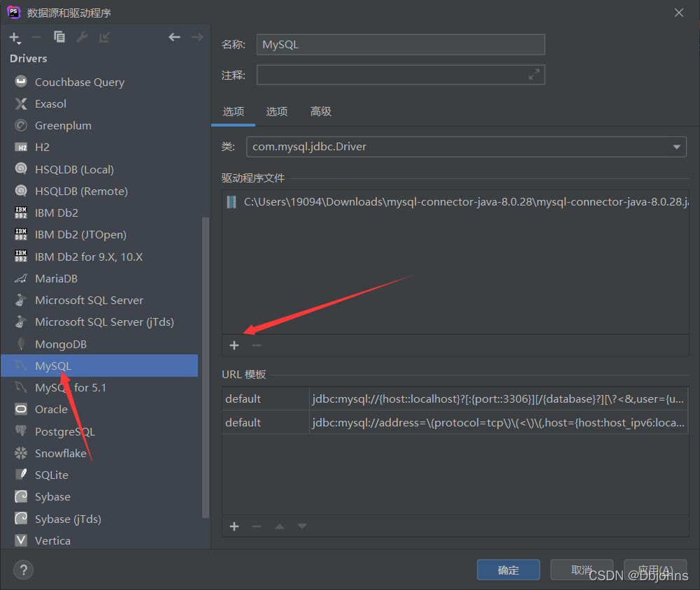
Task: Click the Snowflake driver icon
Action: (21, 453)
